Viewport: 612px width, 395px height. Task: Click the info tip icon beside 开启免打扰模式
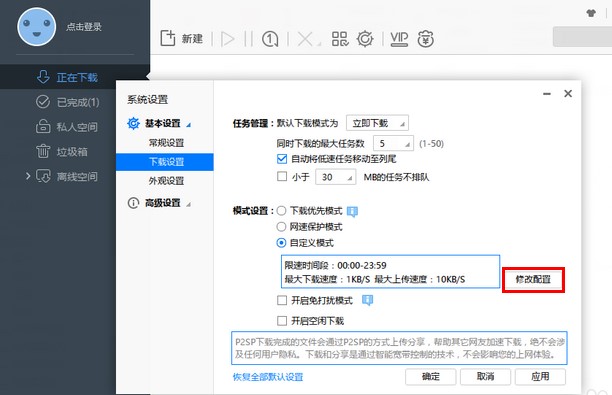[x=367, y=300]
